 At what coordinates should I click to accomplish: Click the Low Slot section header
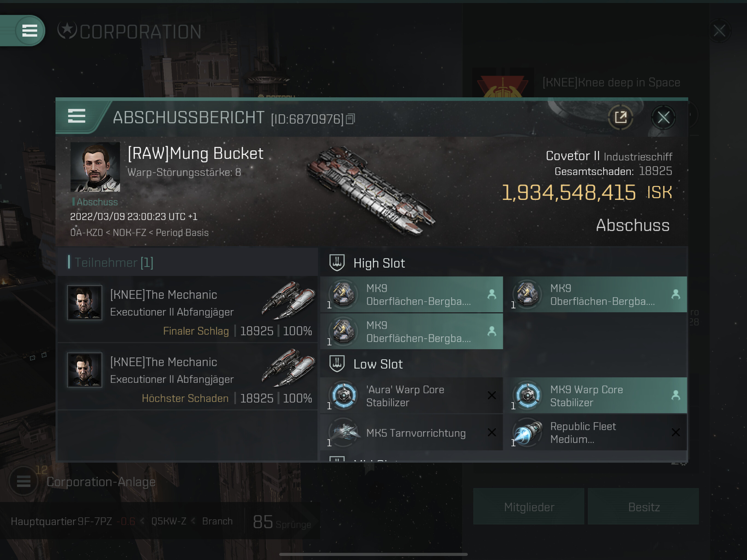tap(378, 364)
